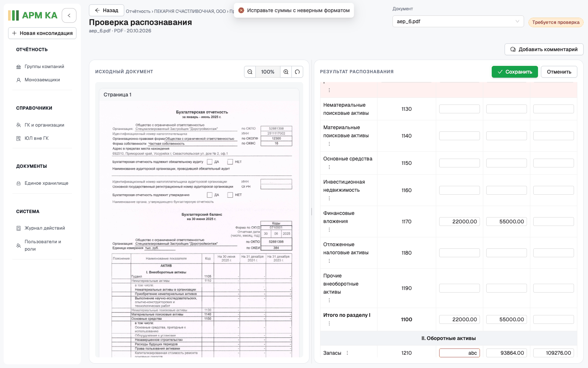Reset document zoom with rotate icon
This screenshot has width=588, height=368.
pos(297,72)
